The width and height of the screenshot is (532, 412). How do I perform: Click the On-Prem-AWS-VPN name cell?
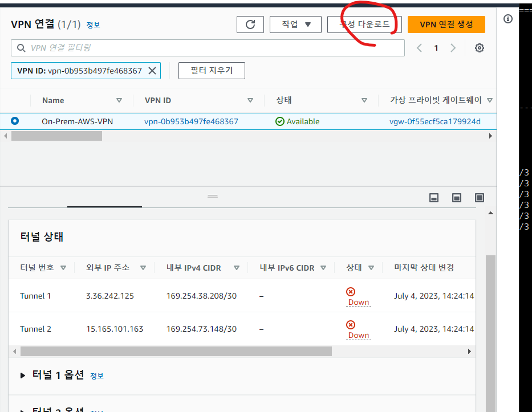click(78, 121)
